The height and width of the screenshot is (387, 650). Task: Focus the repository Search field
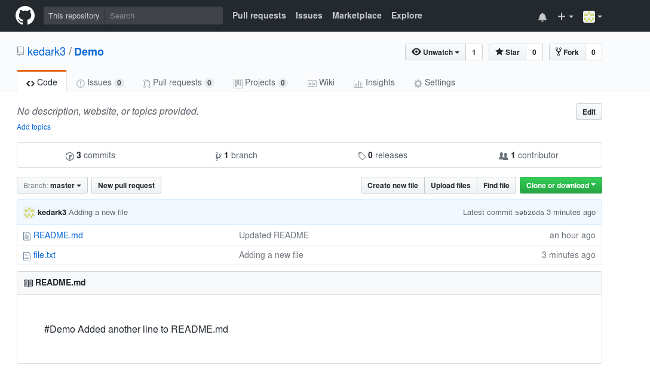163,16
